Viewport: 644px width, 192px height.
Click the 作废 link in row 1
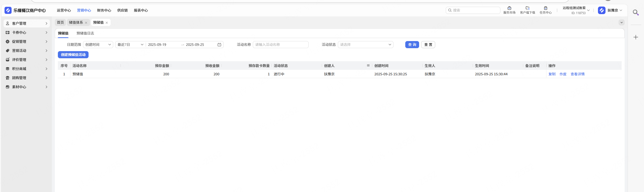(x=563, y=74)
